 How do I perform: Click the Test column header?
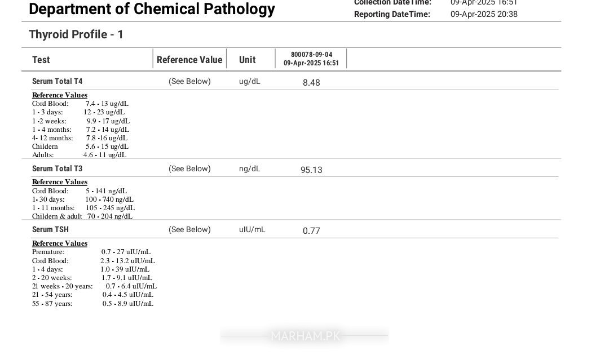(41, 60)
